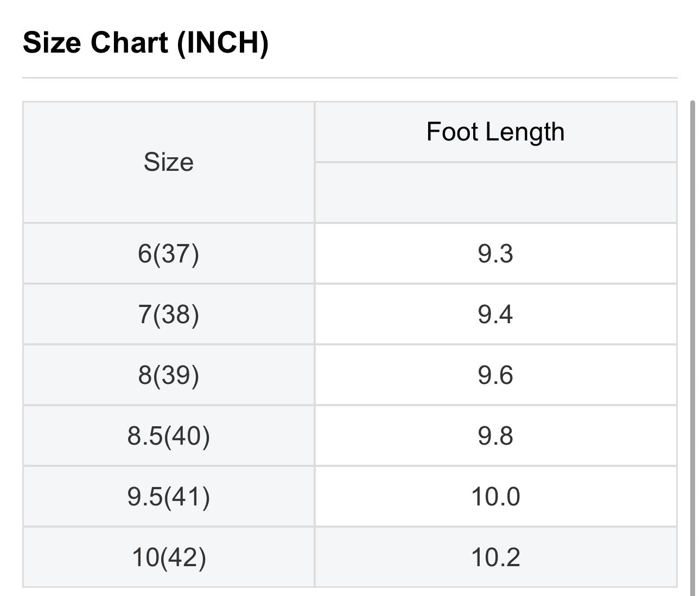Select size 8.5(40) in the table

point(168,435)
